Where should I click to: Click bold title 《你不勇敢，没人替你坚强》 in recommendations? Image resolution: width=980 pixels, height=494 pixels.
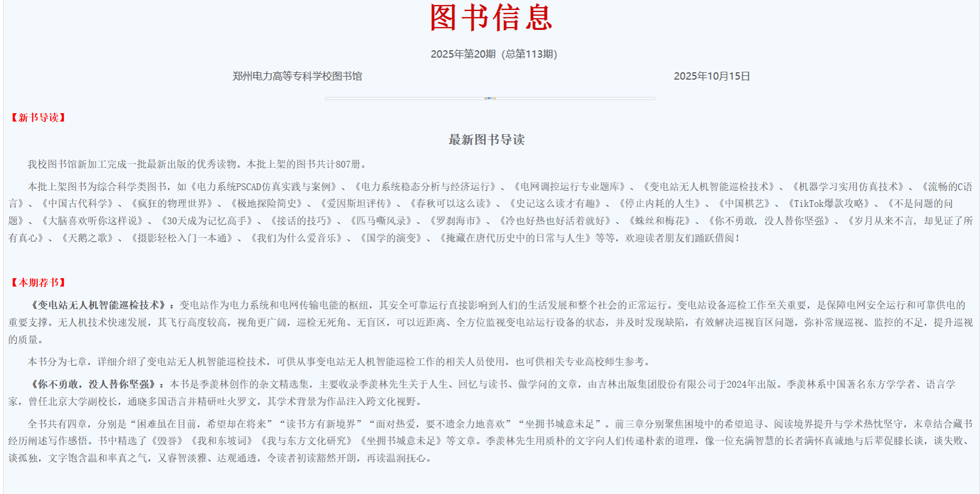coord(93,384)
